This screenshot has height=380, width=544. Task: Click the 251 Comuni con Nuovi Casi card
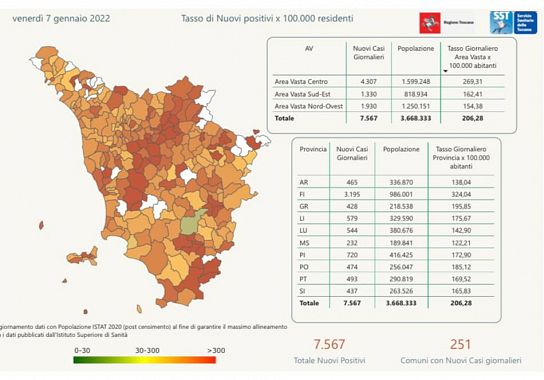pyautogui.click(x=461, y=351)
